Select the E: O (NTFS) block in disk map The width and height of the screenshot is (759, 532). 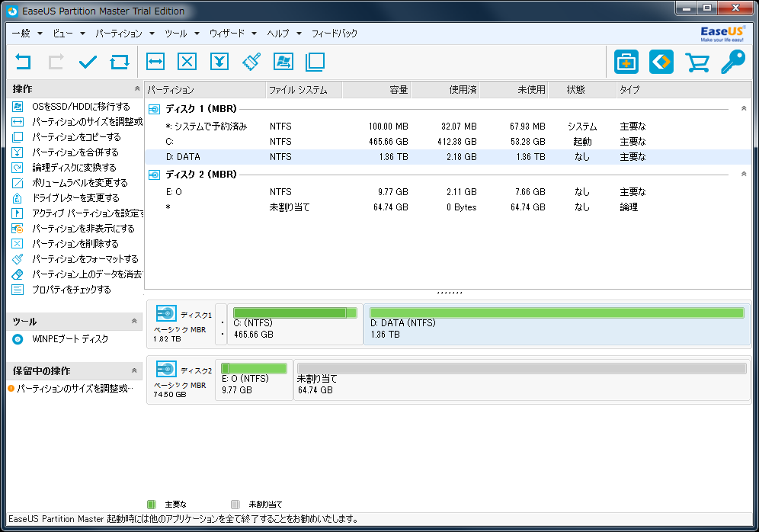click(254, 380)
